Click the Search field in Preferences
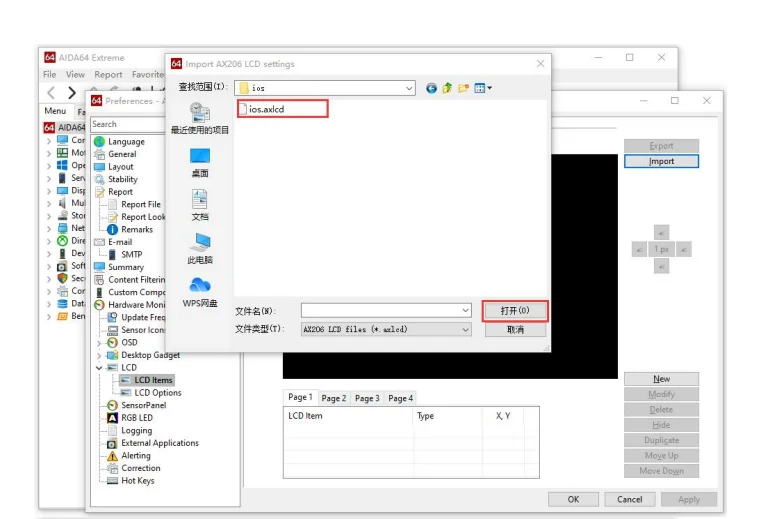The width and height of the screenshot is (780, 519). pos(128,124)
